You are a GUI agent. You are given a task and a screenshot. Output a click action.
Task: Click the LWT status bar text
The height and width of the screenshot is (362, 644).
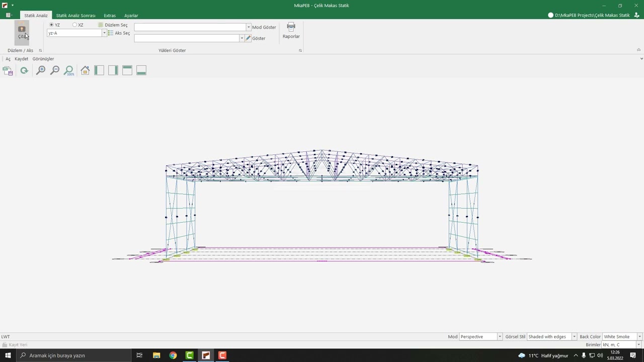coord(6,337)
